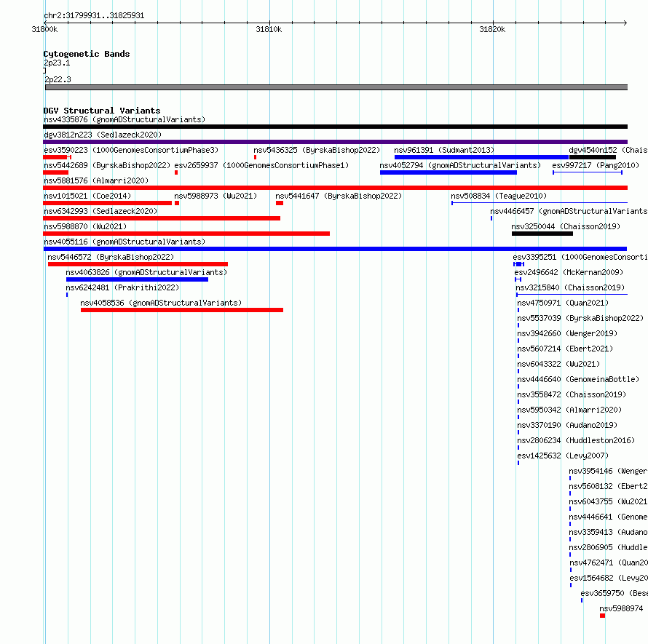Viewport: 648px width, 644px height.
Task: Open dgv4540n152 variant label
Action: click(x=608, y=151)
